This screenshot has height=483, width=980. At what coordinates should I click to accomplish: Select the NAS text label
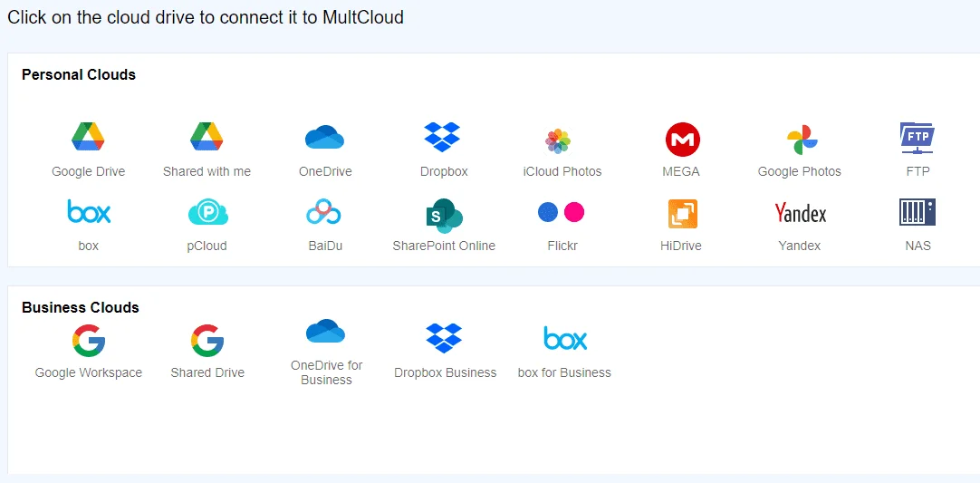tap(918, 246)
